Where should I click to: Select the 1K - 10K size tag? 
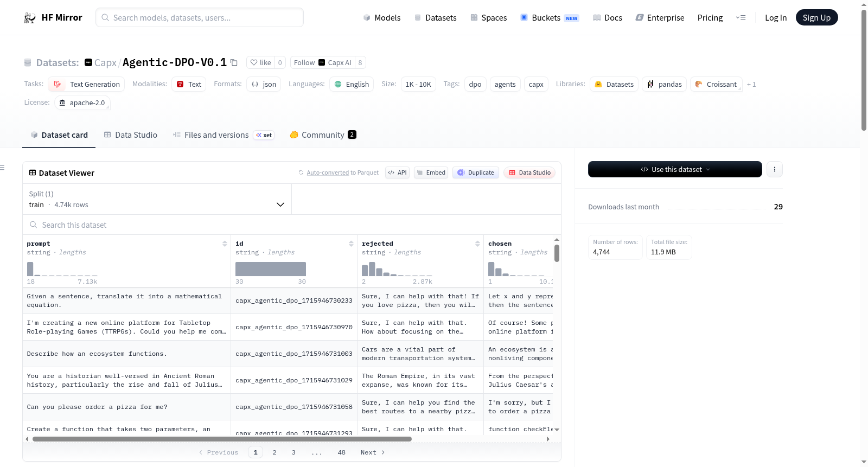[x=418, y=84]
